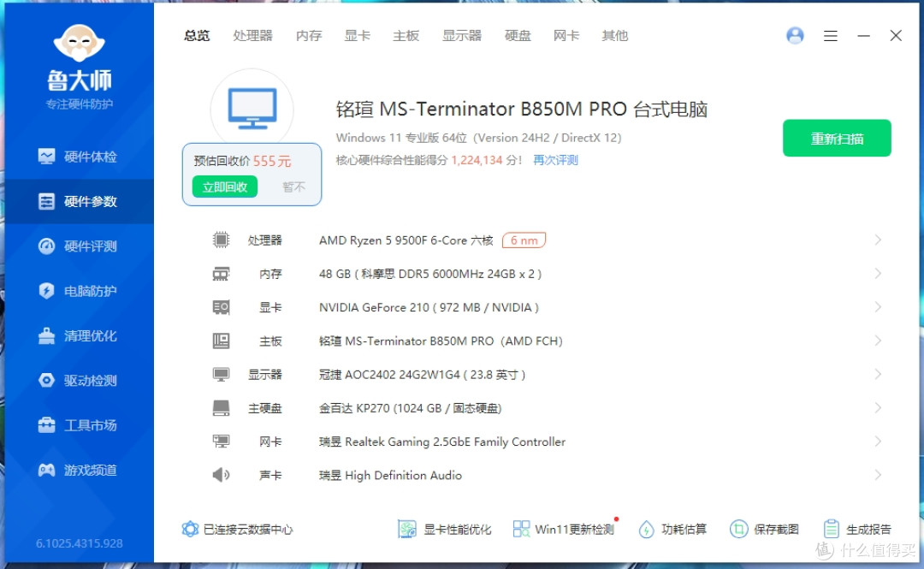The width and height of the screenshot is (924, 569).
Task: Click 金百达 KP270 disk text
Action: [410, 408]
